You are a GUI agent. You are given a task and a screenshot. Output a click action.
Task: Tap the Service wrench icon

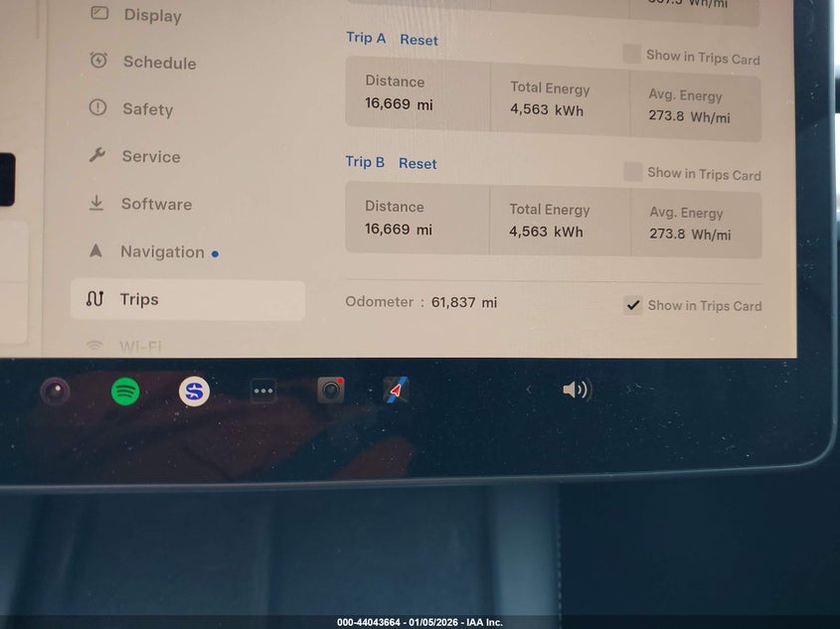[x=97, y=156]
